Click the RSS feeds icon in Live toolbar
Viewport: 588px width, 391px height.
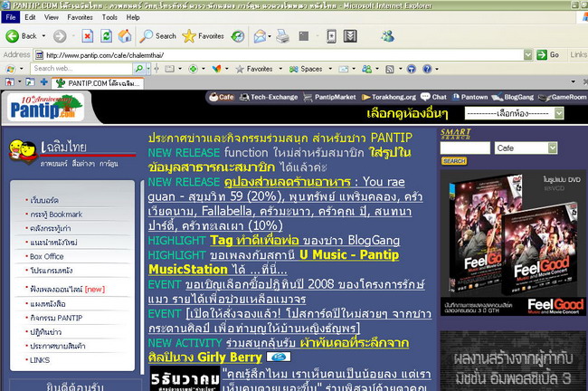click(390, 69)
